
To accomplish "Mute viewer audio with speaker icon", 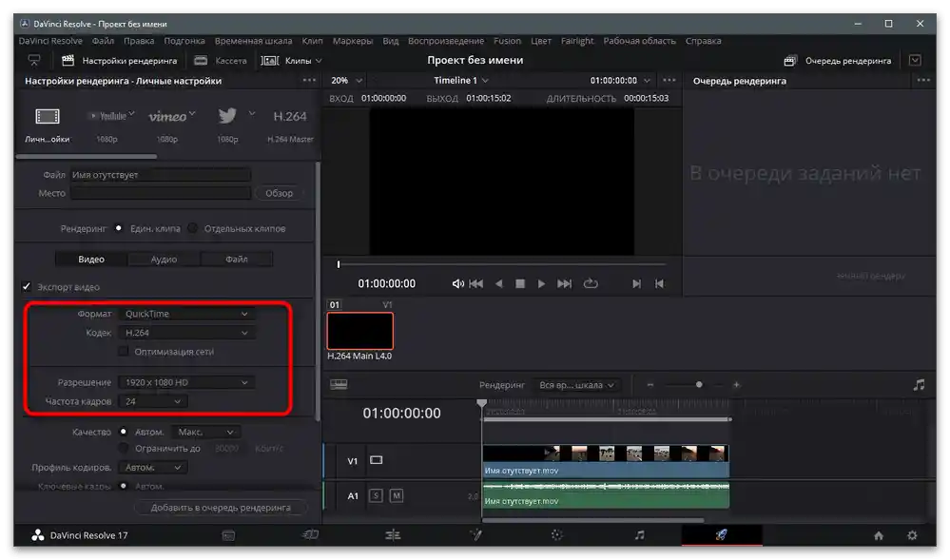I will click(458, 283).
